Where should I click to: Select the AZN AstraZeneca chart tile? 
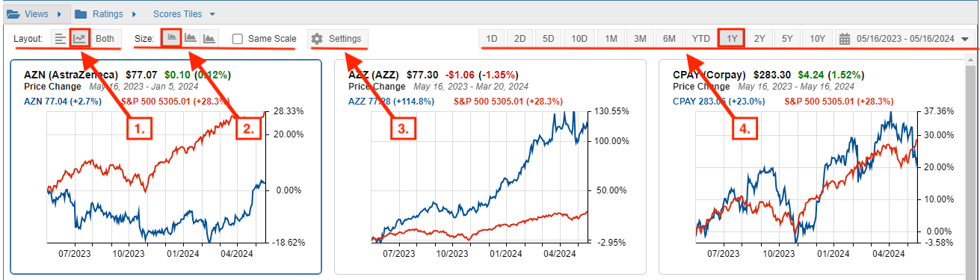click(x=166, y=168)
